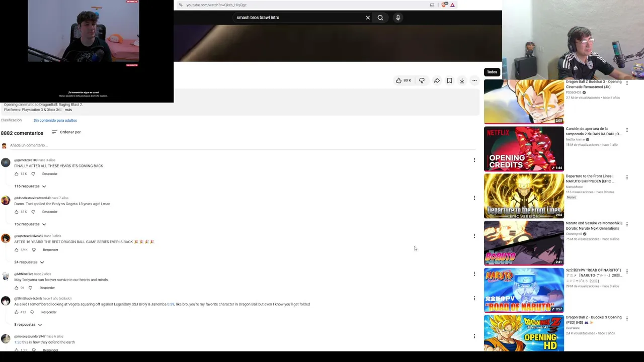Like the @gamerzero100 comment
Image resolution: width=644 pixels, height=362 pixels.
(16, 174)
